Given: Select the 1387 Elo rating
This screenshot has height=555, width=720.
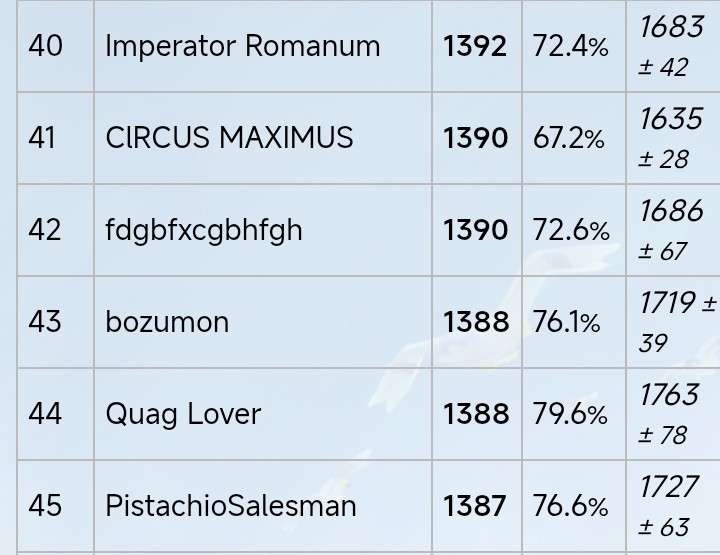Looking at the screenshot, I should point(475,505).
